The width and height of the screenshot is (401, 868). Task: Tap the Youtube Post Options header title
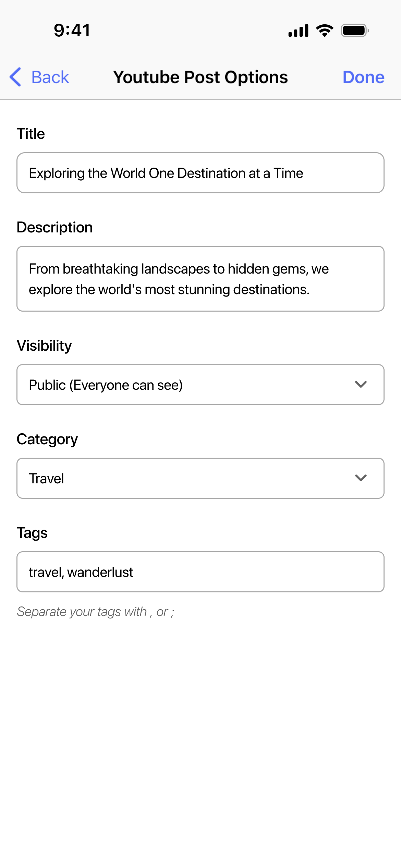tap(200, 77)
